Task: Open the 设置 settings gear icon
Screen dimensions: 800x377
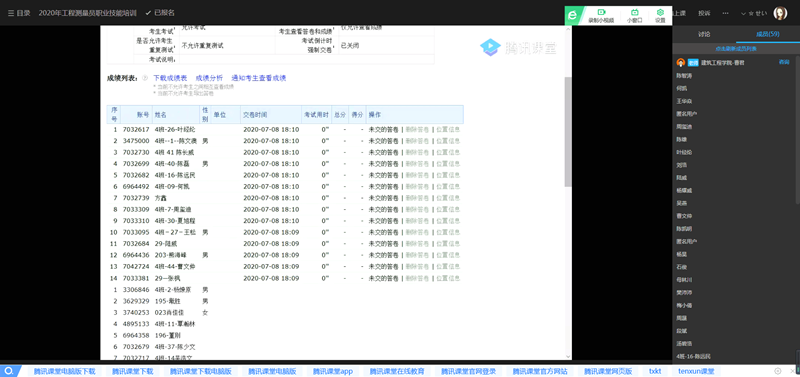Action: point(660,12)
